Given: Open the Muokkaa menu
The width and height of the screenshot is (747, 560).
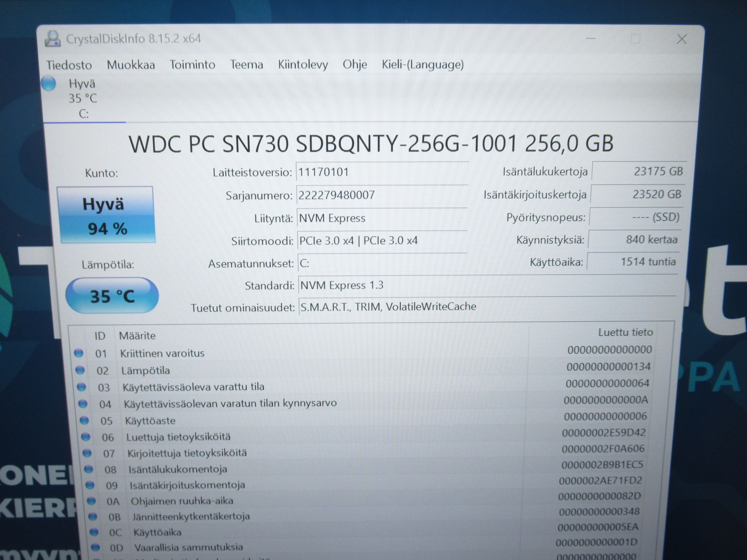Looking at the screenshot, I should pyautogui.click(x=131, y=65).
